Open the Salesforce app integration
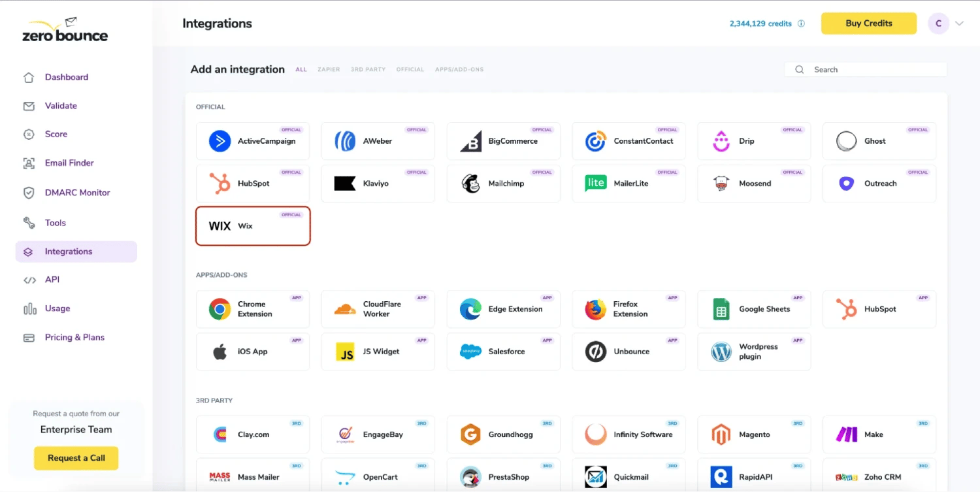This screenshot has width=980, height=492. tap(503, 352)
